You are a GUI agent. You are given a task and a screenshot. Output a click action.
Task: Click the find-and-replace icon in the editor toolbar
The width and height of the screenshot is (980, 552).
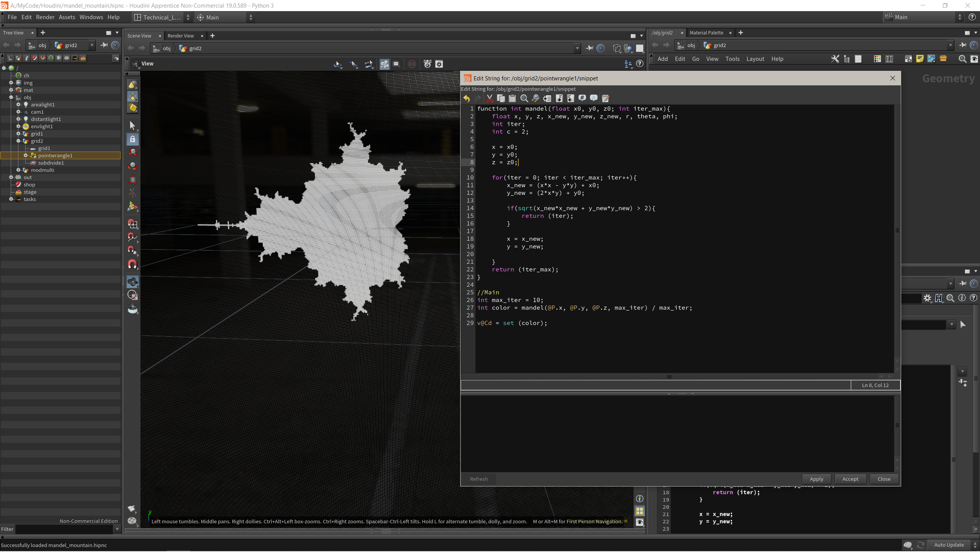point(536,98)
